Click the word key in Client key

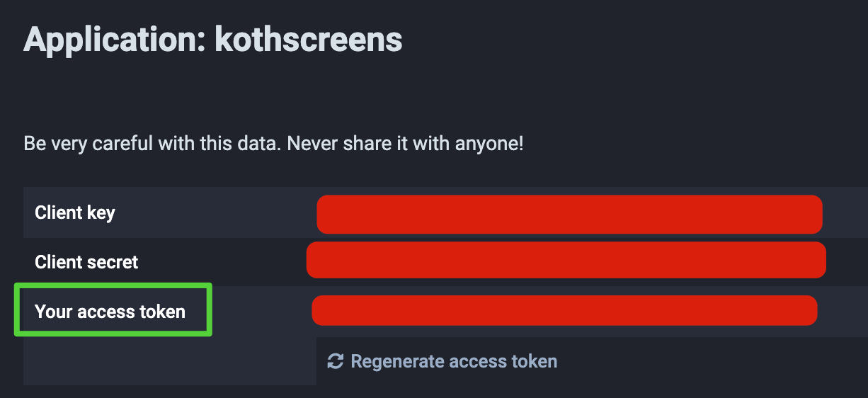pos(101,213)
